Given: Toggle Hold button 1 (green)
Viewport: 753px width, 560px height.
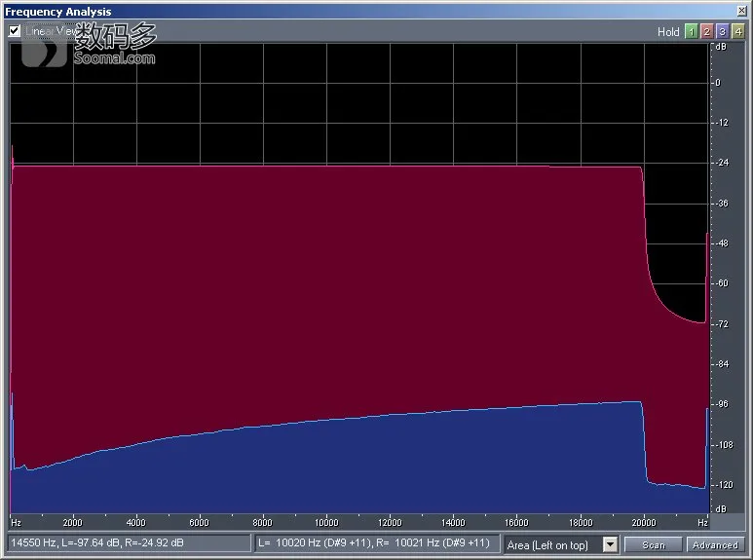Looking at the screenshot, I should coord(691,32).
